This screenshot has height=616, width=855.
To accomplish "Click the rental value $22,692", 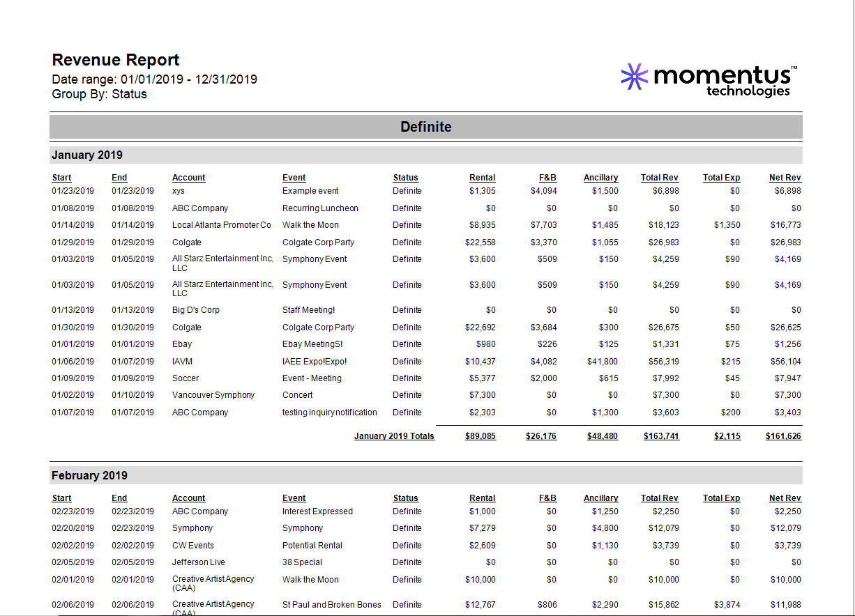I will point(481,328).
